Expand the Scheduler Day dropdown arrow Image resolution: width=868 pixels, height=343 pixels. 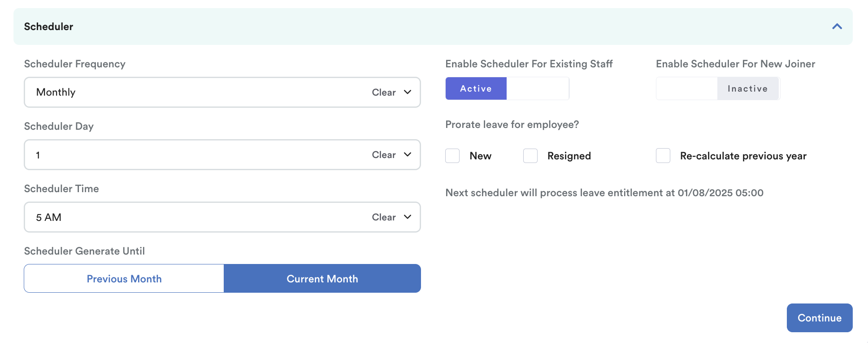pos(408,154)
